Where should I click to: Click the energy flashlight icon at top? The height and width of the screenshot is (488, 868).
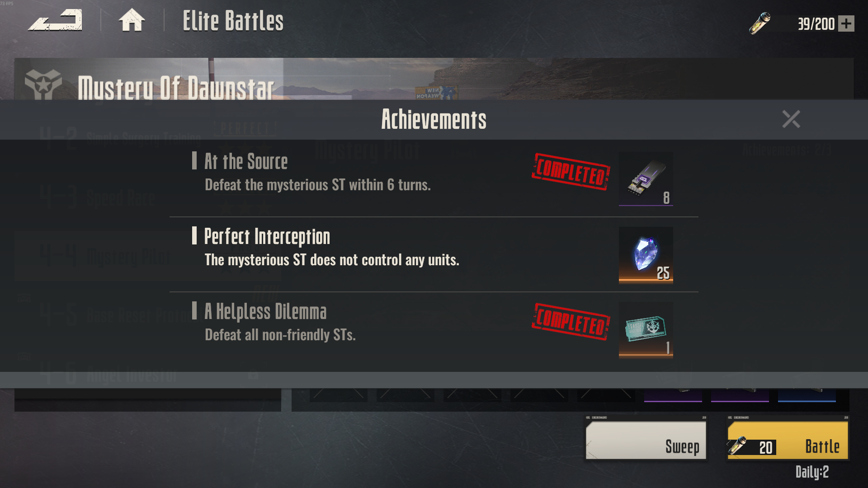pyautogui.click(x=759, y=23)
